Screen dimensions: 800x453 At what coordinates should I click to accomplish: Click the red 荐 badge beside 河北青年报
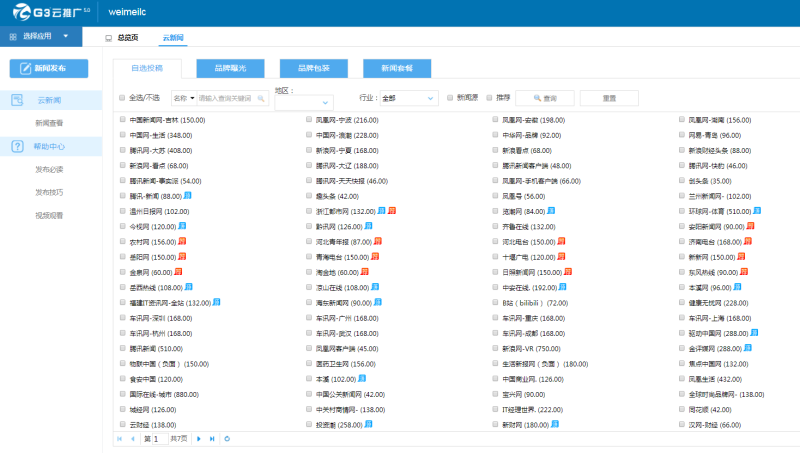[378, 241]
